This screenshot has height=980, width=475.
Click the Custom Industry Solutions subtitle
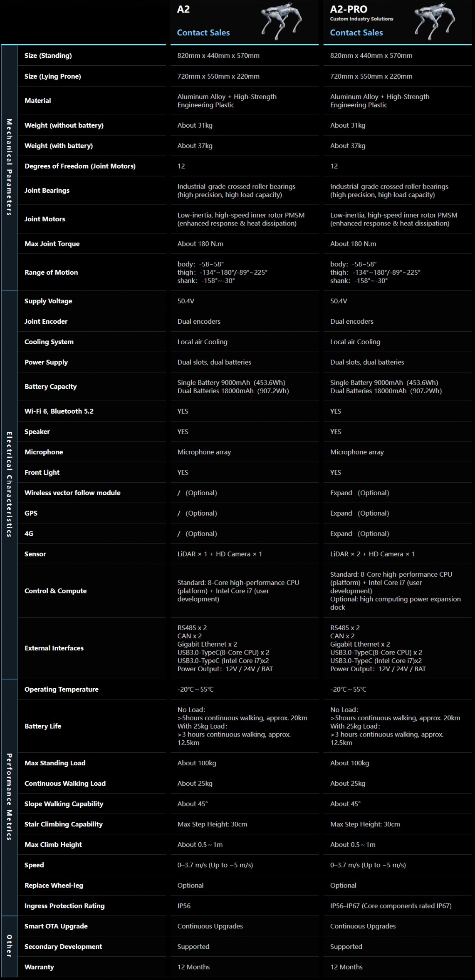361,19
